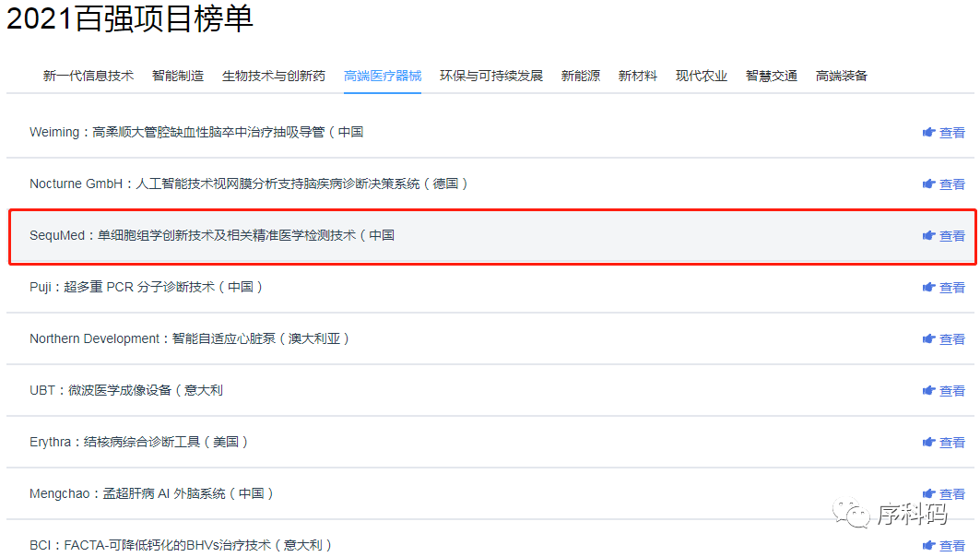Click the 2021百强项目榜单 heading

coord(129,18)
